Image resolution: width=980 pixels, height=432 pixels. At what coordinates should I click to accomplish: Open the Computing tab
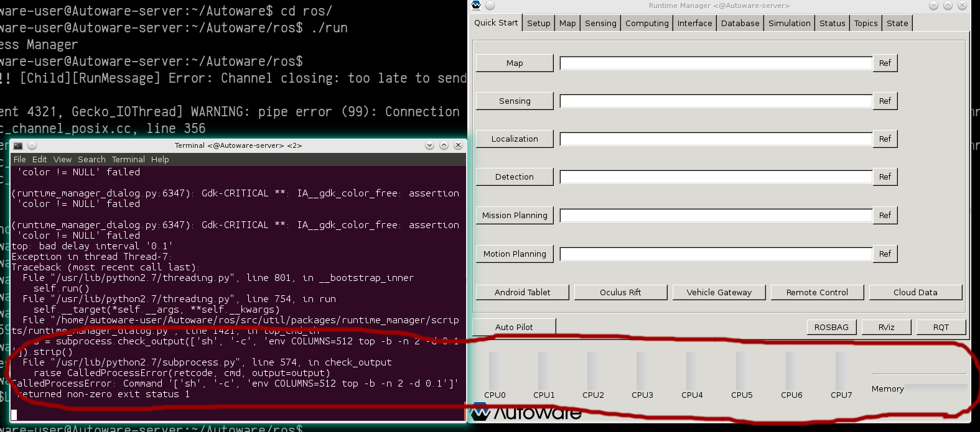tap(647, 24)
